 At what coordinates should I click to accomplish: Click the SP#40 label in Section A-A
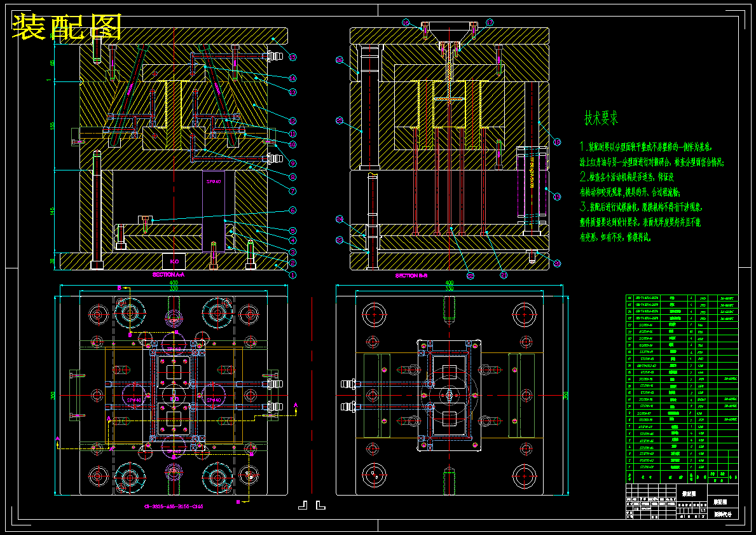[x=214, y=182]
